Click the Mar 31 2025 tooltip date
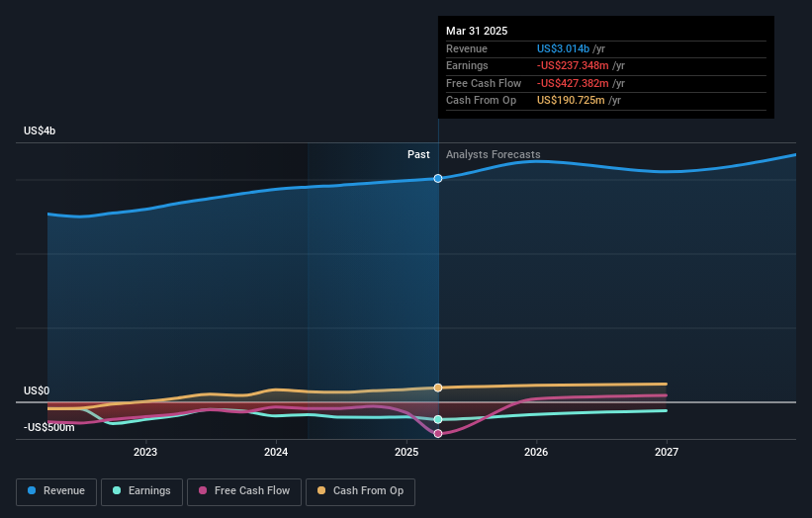 click(477, 31)
